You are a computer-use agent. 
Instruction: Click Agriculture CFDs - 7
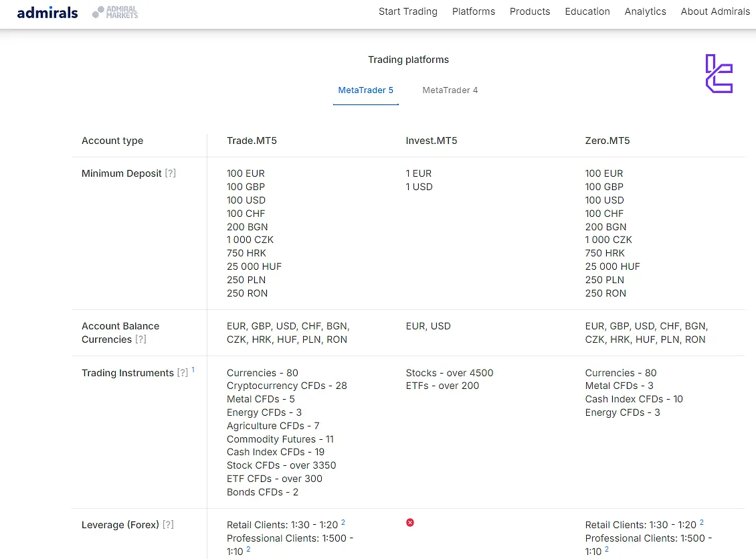click(273, 426)
